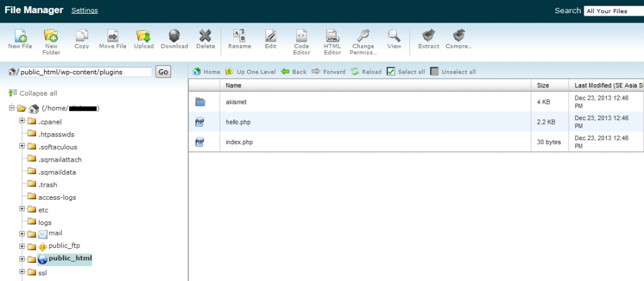Select the hello.php file name
The width and height of the screenshot is (644, 281).
pos(238,122)
